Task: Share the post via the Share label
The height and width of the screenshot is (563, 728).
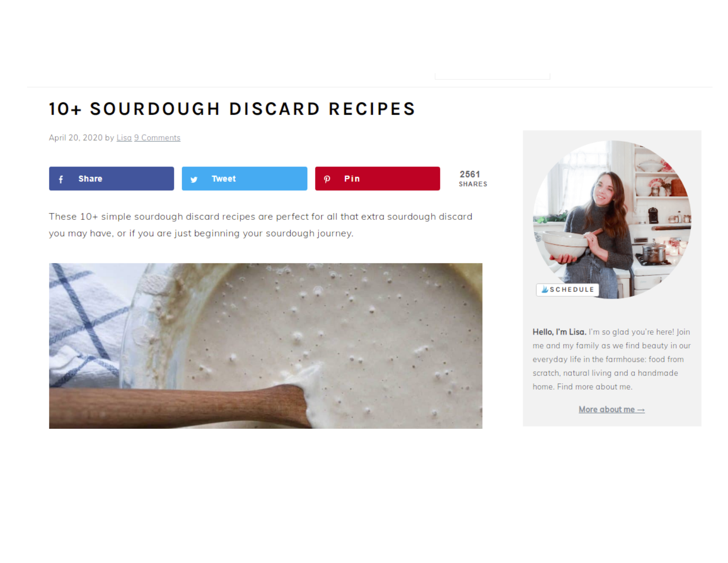Action: pos(90,179)
